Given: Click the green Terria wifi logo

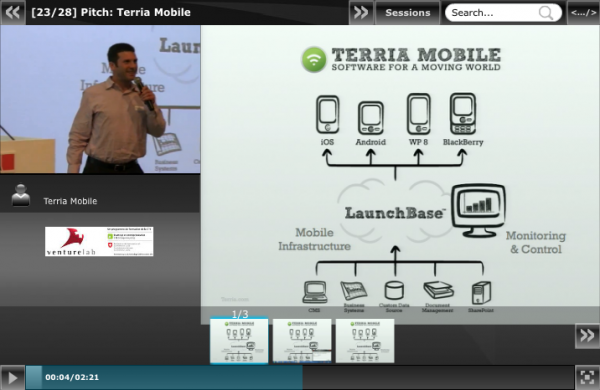Looking at the screenshot, I should coord(314,59).
